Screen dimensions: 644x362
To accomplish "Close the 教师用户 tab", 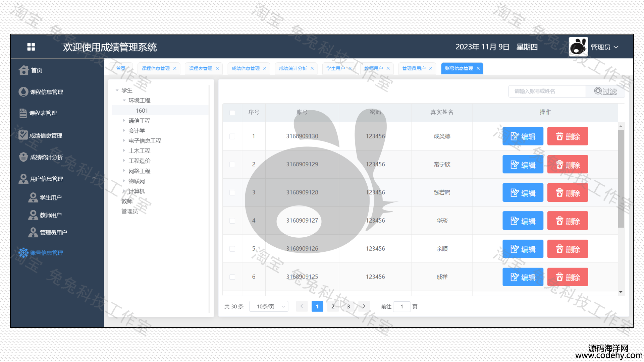I will point(388,68).
